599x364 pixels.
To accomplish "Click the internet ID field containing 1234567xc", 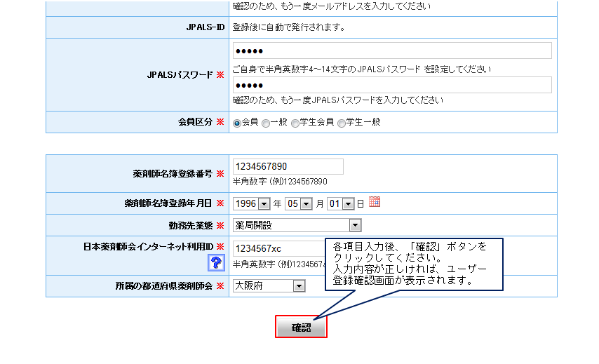I will pos(279,248).
